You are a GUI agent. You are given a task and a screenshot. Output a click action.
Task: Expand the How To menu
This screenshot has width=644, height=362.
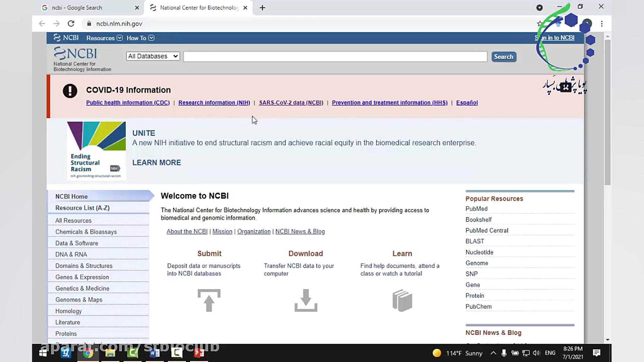[140, 38]
